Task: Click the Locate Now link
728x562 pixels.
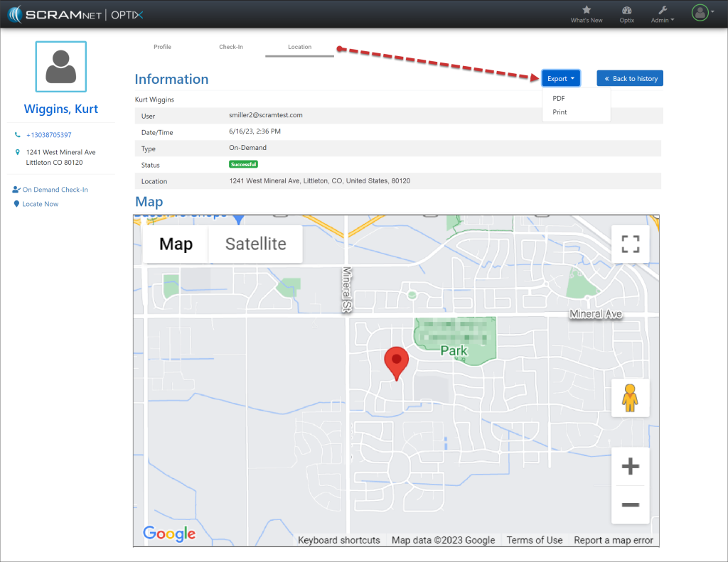Action: tap(40, 204)
